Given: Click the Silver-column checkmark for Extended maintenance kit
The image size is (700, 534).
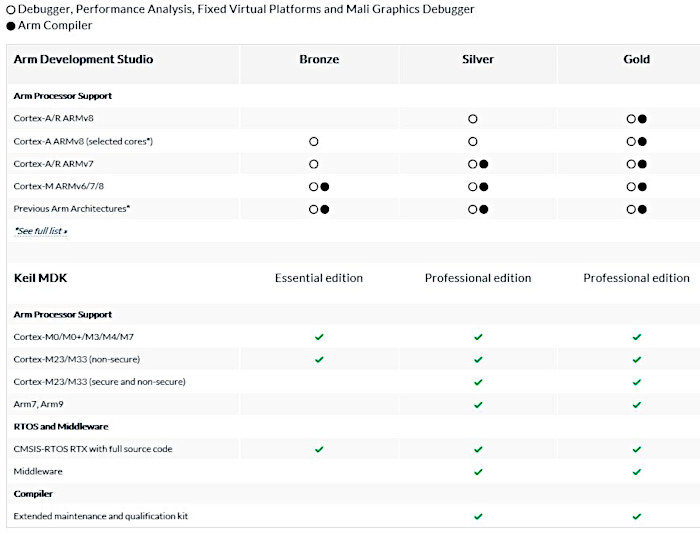Looking at the screenshot, I should [478, 516].
